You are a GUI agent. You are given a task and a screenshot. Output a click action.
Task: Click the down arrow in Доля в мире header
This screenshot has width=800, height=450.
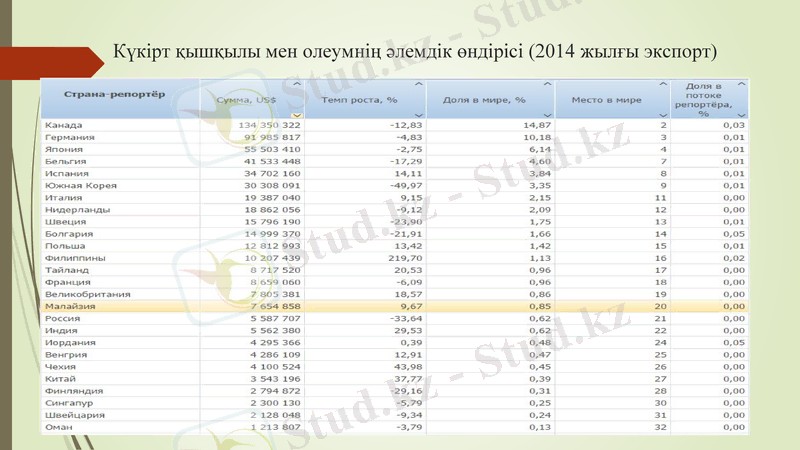546,115
